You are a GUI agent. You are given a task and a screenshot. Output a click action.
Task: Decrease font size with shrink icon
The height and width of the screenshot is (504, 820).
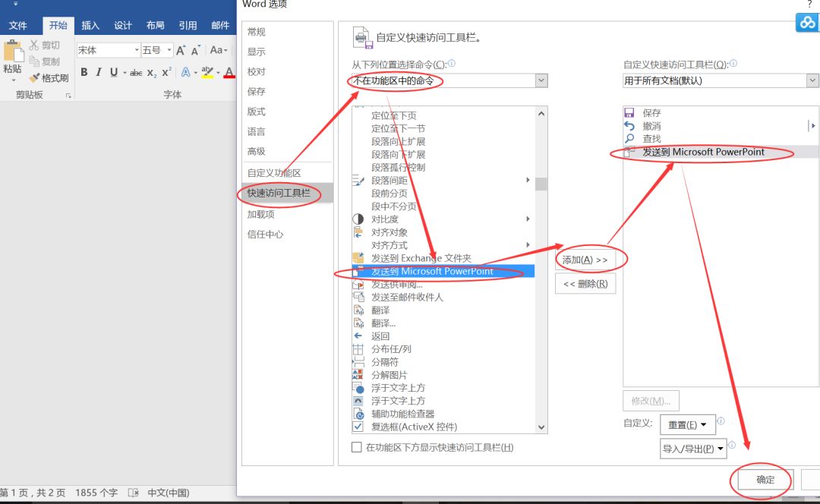(196, 50)
